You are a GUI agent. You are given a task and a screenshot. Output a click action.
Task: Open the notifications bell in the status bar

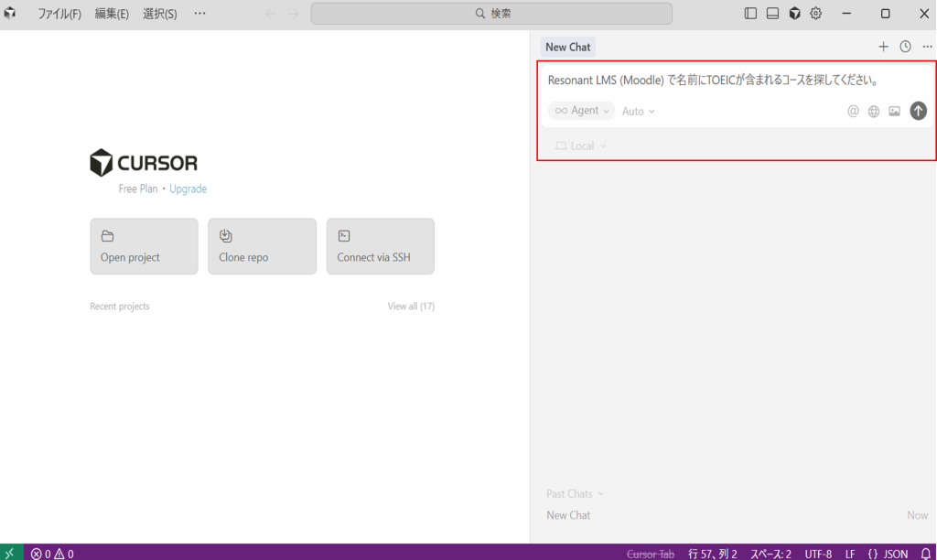(x=925, y=554)
